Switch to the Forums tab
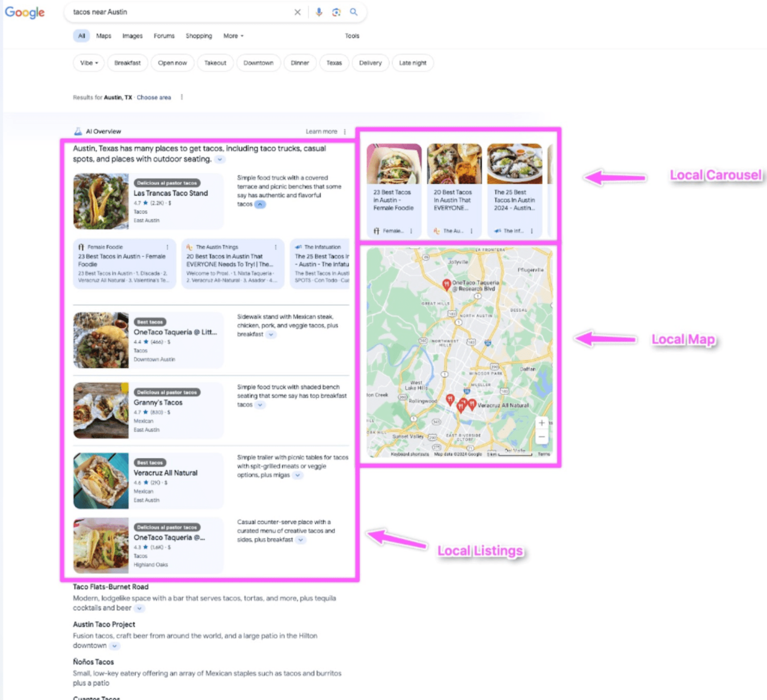The width and height of the screenshot is (767, 700). coord(164,36)
